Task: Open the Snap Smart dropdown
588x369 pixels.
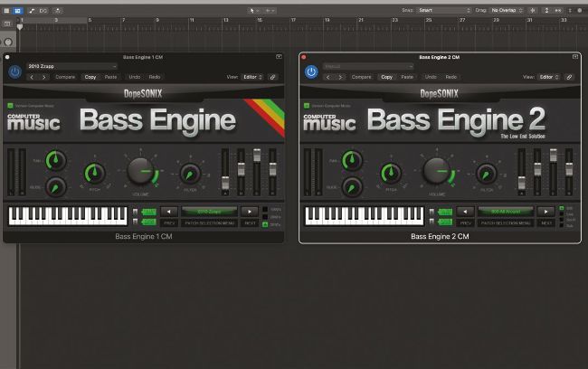Action: click(x=443, y=11)
